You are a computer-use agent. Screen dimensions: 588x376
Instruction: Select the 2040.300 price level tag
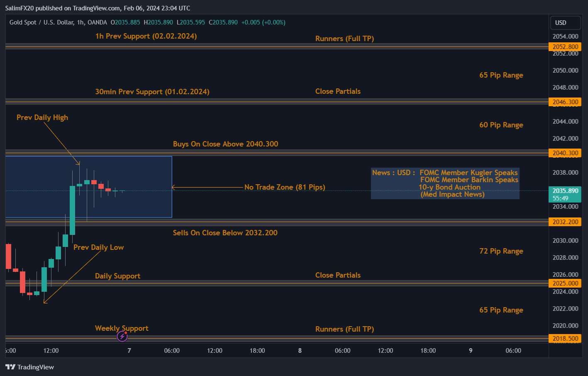click(x=565, y=153)
